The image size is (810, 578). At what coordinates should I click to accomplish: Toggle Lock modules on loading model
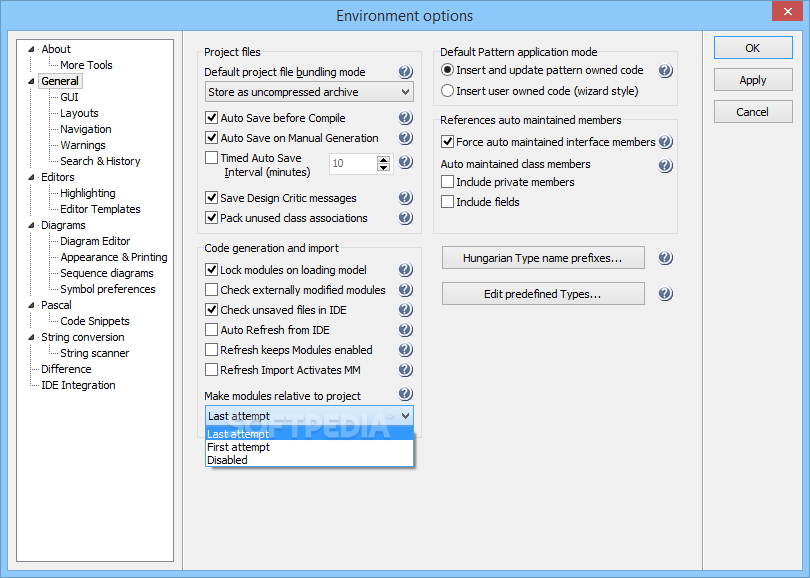coord(211,270)
